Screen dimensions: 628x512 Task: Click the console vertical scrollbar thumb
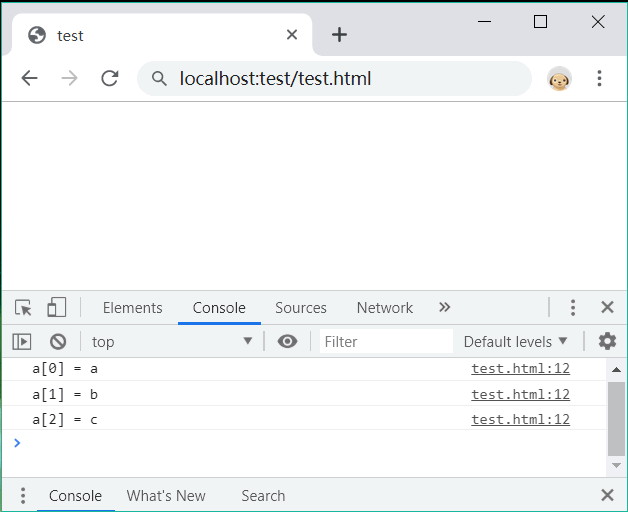616,419
